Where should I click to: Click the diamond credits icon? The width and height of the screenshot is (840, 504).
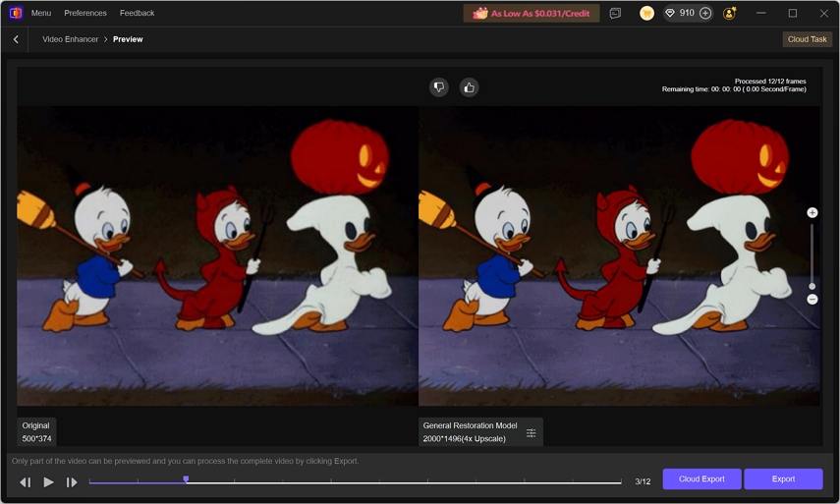670,14
